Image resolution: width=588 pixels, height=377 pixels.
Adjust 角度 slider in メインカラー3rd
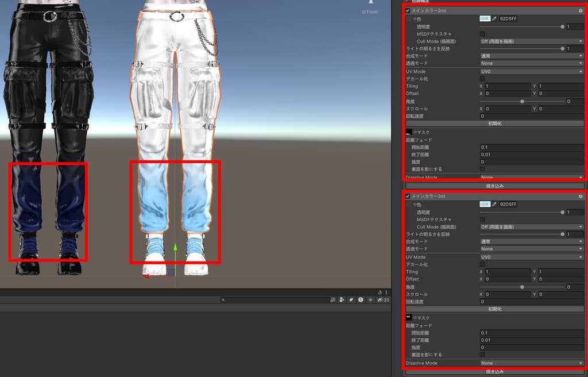(522, 287)
